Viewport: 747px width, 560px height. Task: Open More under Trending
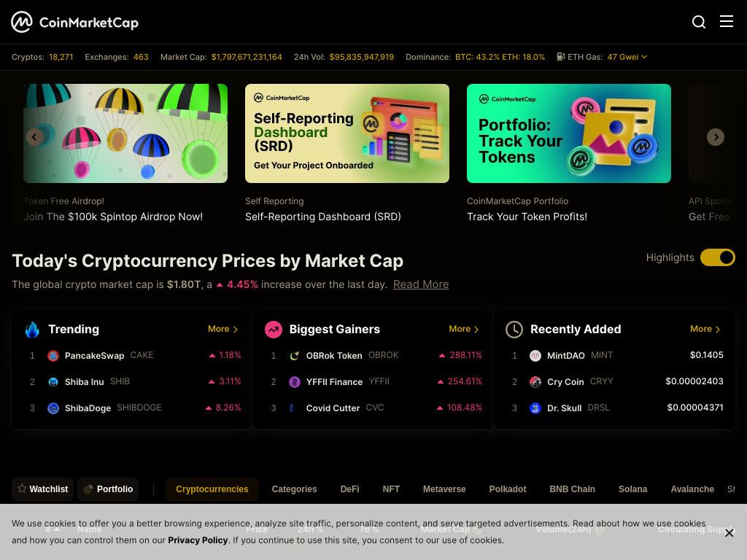click(223, 329)
